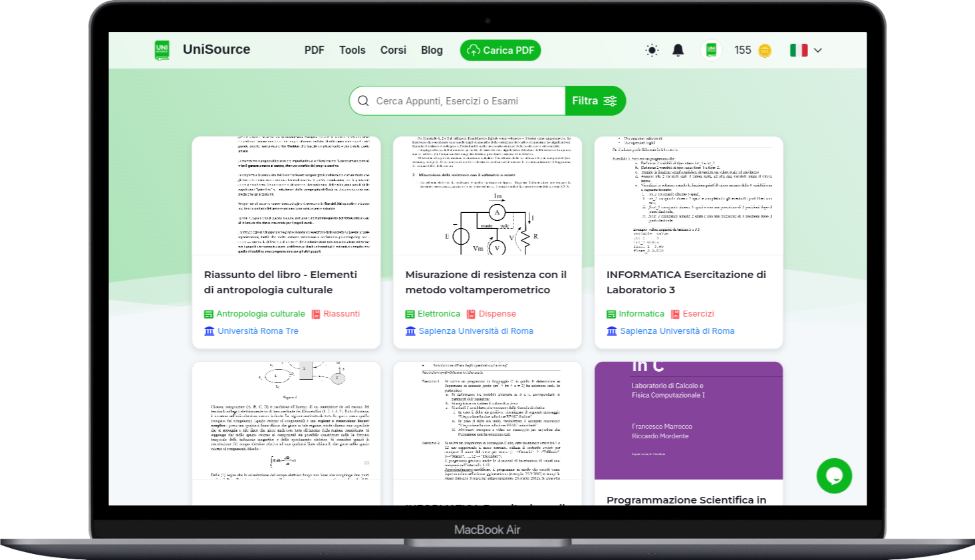Open the INFORMATICA Esercitazione document thumbnail
Image resolution: width=975 pixels, height=560 pixels.
[688, 196]
